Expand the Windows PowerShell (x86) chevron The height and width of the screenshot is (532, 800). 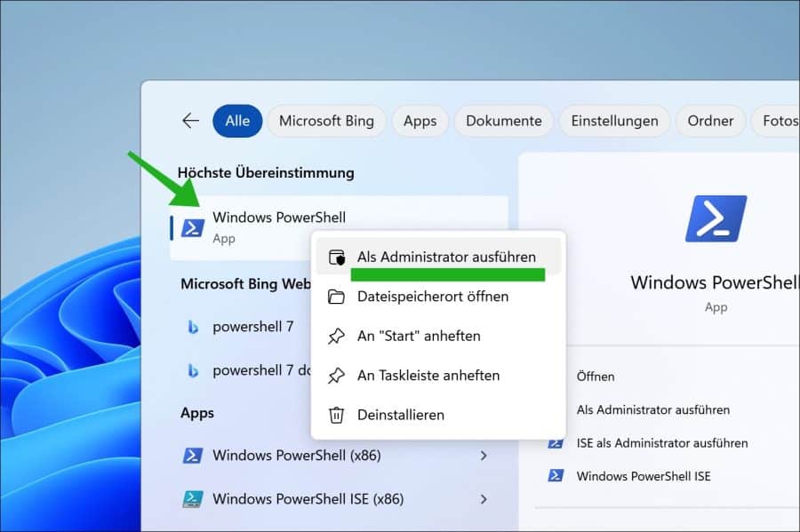[484, 456]
